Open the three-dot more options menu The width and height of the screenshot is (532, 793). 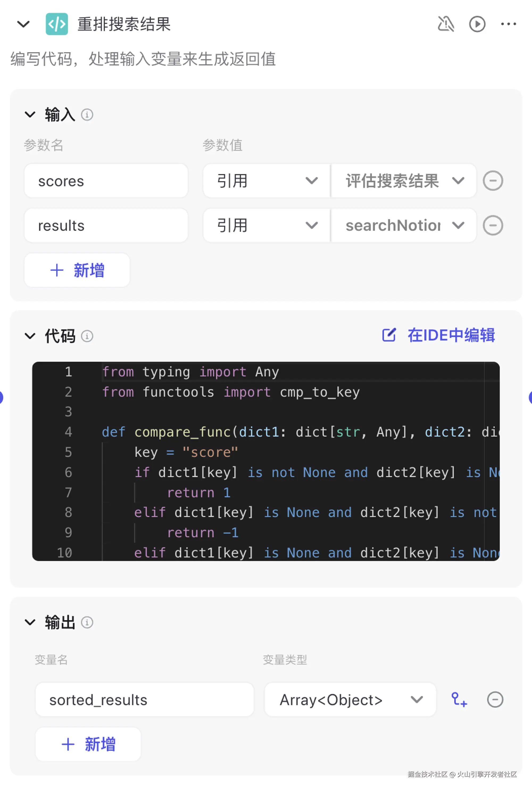click(508, 24)
